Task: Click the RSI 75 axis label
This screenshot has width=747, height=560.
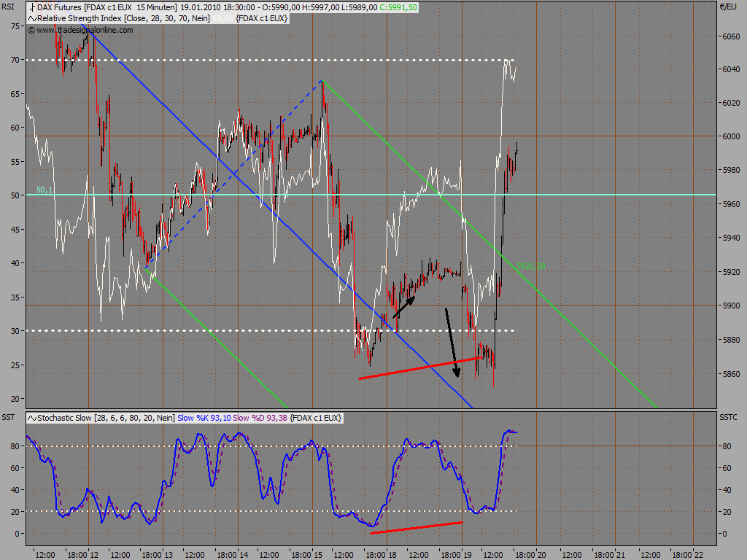Action: [x=15, y=26]
